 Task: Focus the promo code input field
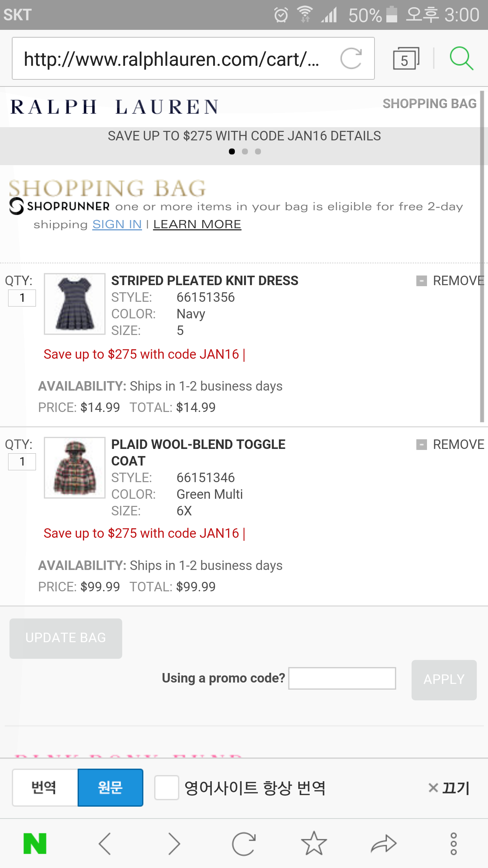(342, 678)
